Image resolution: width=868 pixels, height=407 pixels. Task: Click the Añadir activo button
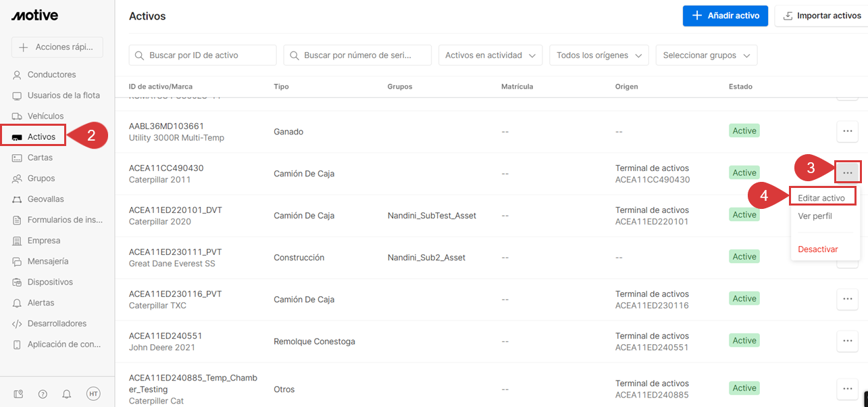(x=725, y=16)
